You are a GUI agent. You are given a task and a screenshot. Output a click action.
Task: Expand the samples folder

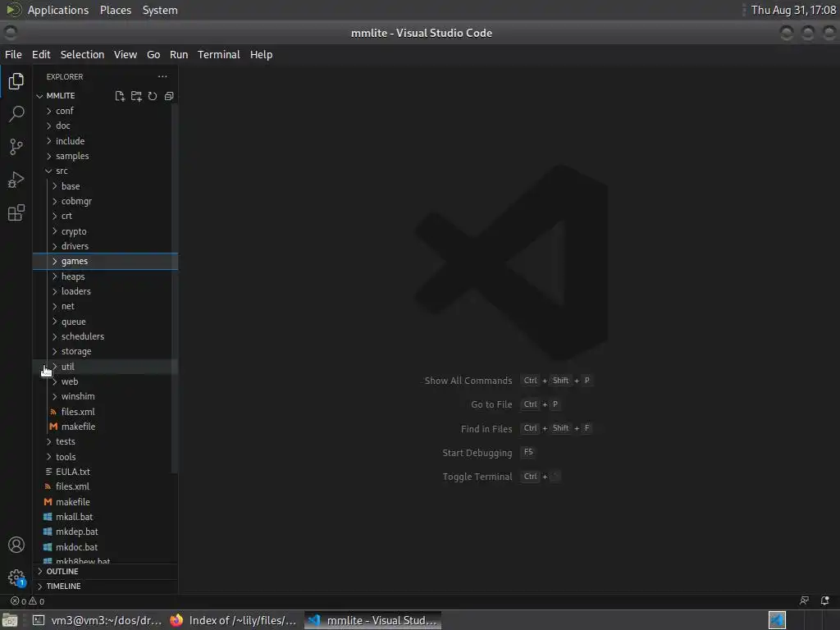point(105,156)
